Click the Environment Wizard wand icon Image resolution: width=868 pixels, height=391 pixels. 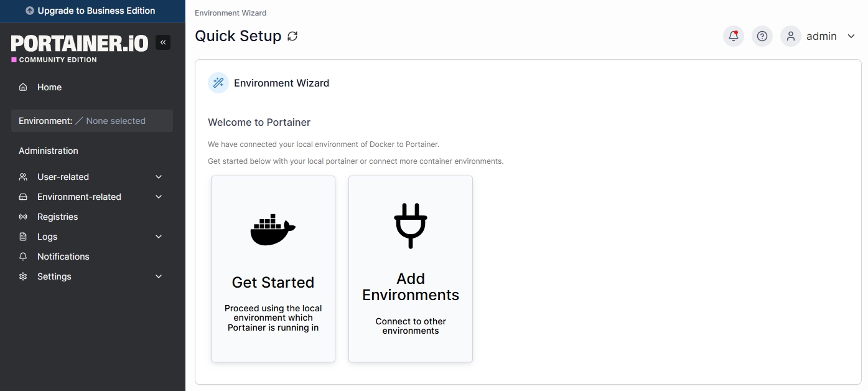tap(218, 83)
